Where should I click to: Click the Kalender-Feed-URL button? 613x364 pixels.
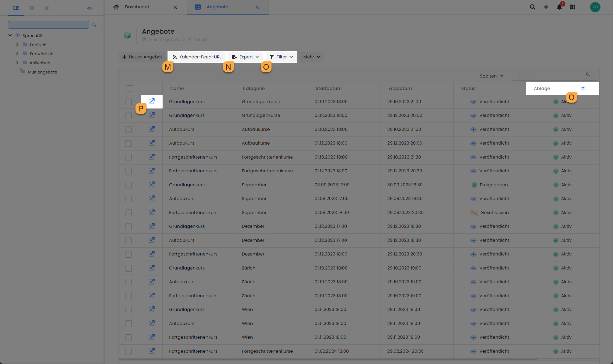pos(197,57)
